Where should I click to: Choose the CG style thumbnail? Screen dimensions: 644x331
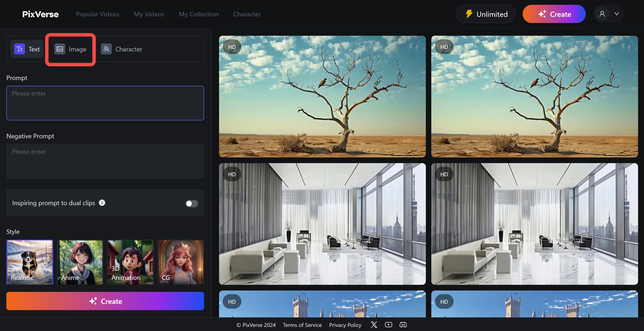click(181, 262)
